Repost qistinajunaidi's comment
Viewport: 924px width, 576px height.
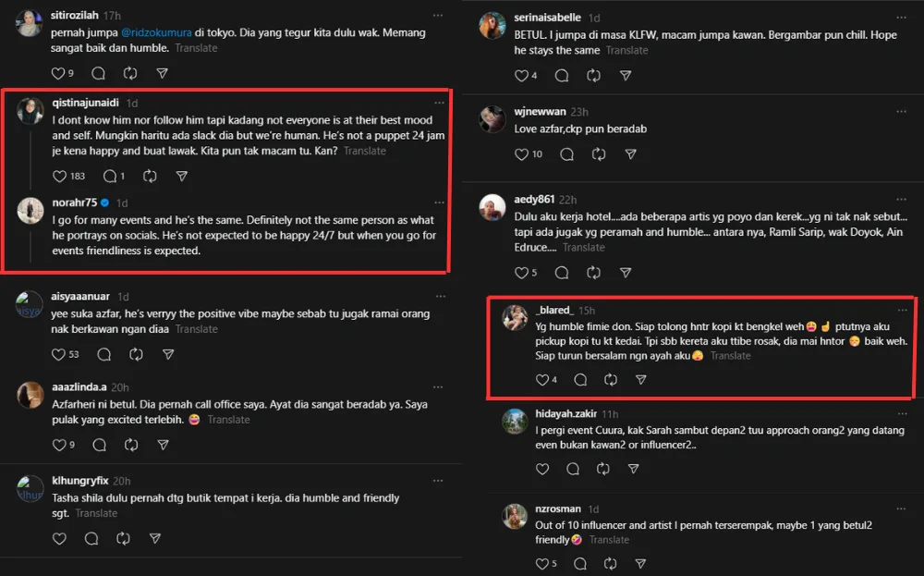(150, 176)
